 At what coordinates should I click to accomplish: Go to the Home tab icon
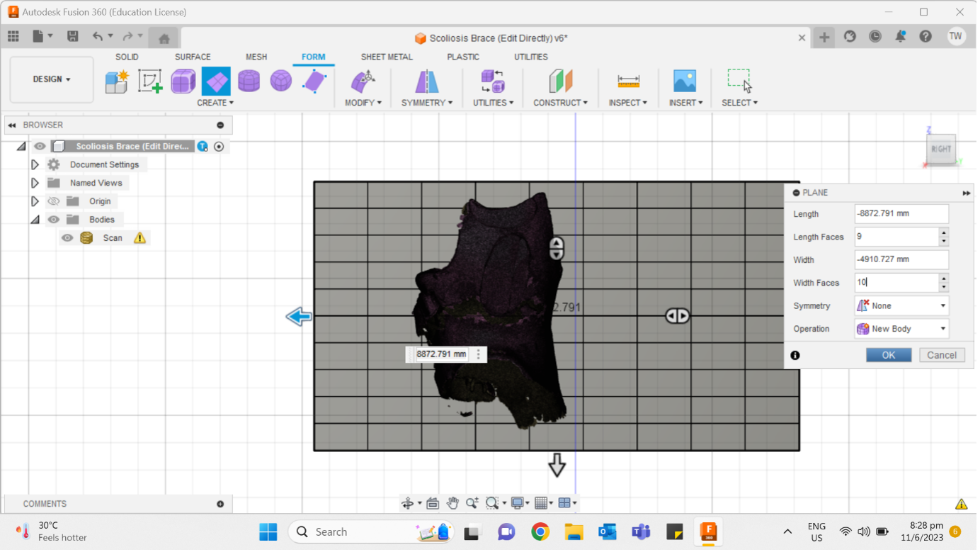[164, 38]
